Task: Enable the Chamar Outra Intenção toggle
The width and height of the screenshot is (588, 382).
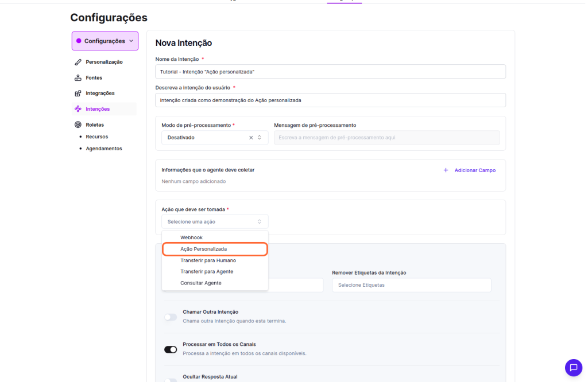Action: click(171, 317)
